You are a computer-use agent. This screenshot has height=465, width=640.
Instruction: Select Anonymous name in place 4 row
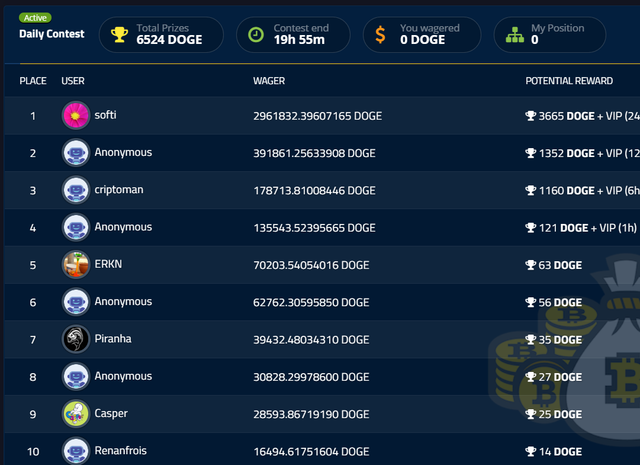(123, 227)
